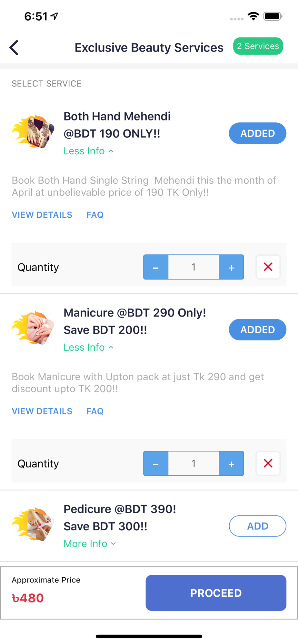Tap the PROCEED button

coord(216,593)
